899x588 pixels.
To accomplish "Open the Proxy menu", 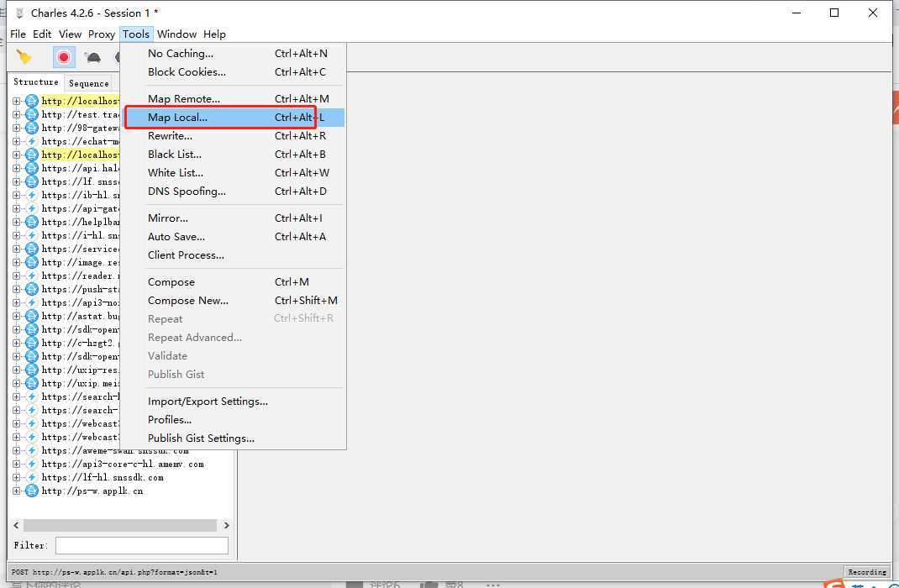I will 102,34.
